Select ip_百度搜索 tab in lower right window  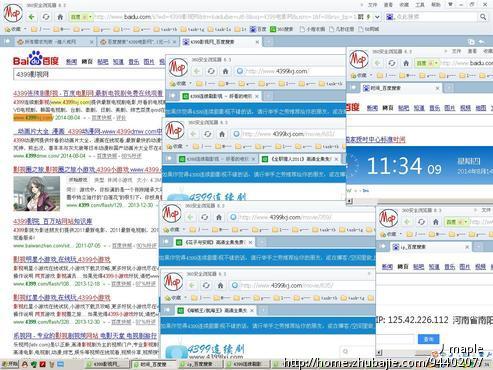click(432, 247)
